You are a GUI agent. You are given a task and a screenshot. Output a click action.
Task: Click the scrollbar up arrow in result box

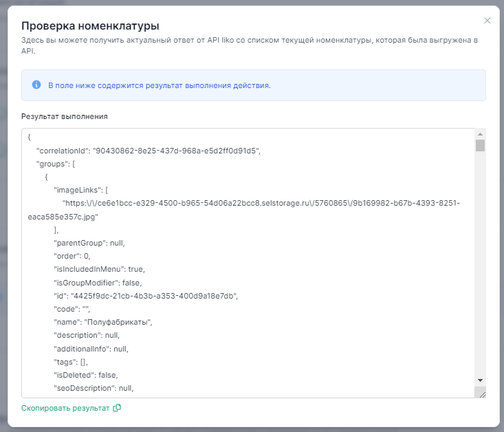point(481,134)
